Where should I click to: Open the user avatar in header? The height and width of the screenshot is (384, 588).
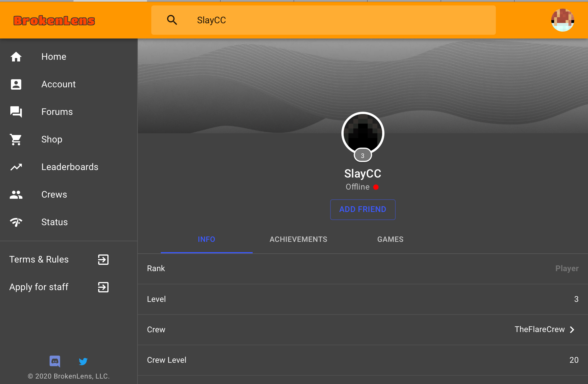pos(563,20)
